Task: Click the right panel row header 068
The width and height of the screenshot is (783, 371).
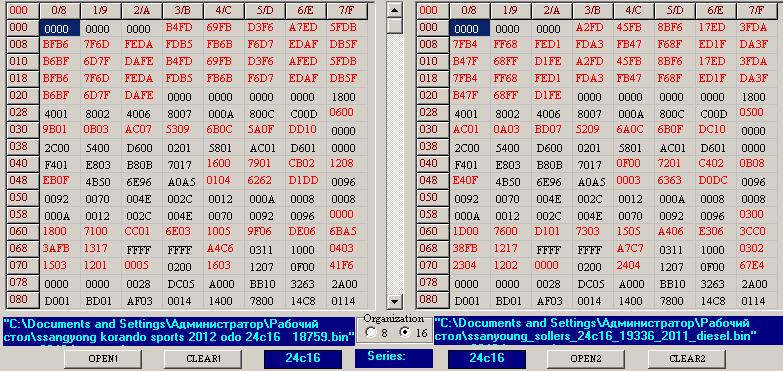Action: (432, 248)
